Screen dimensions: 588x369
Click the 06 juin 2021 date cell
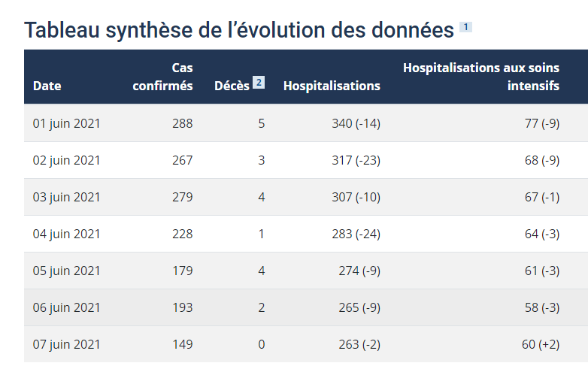[x=66, y=307]
